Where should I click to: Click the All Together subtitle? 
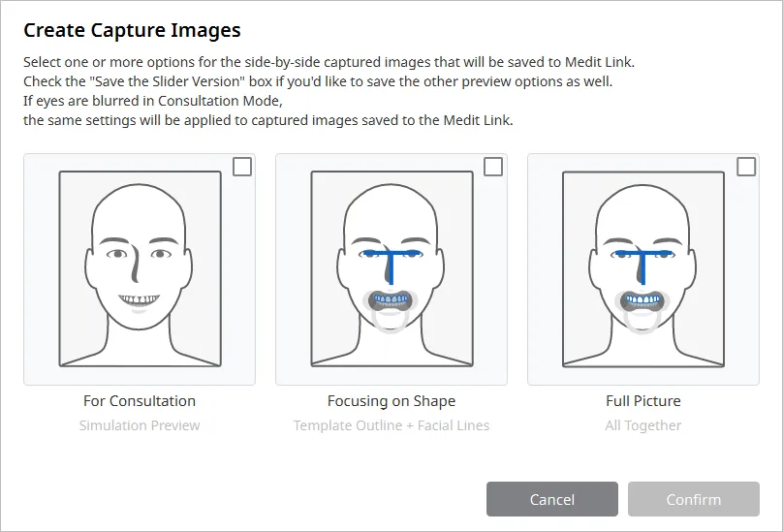[x=643, y=425]
